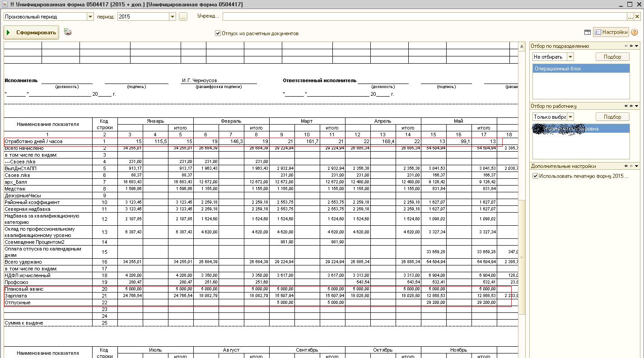Collapse Отбор по подразделению panel with triangle
Viewport: 644px width, 358px height.
(637, 46)
